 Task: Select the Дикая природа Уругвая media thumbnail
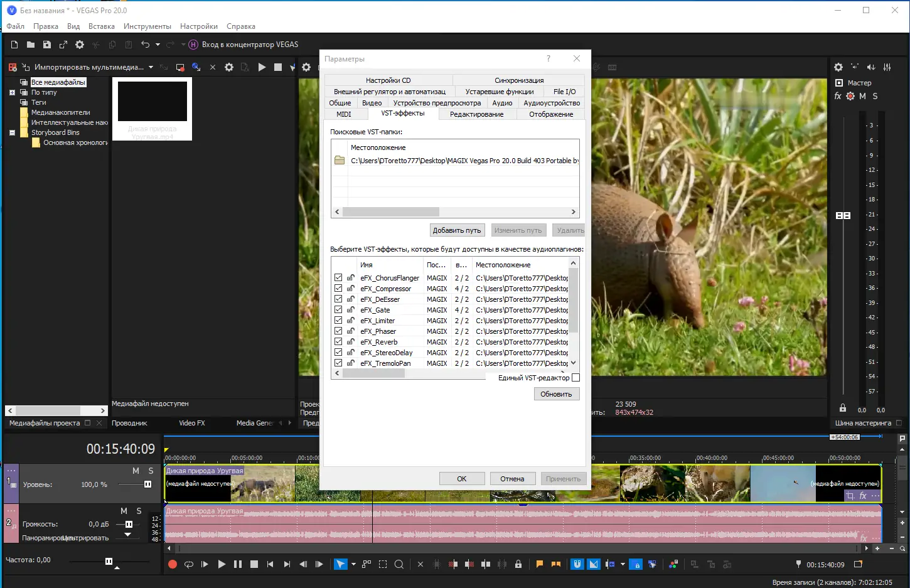152,100
